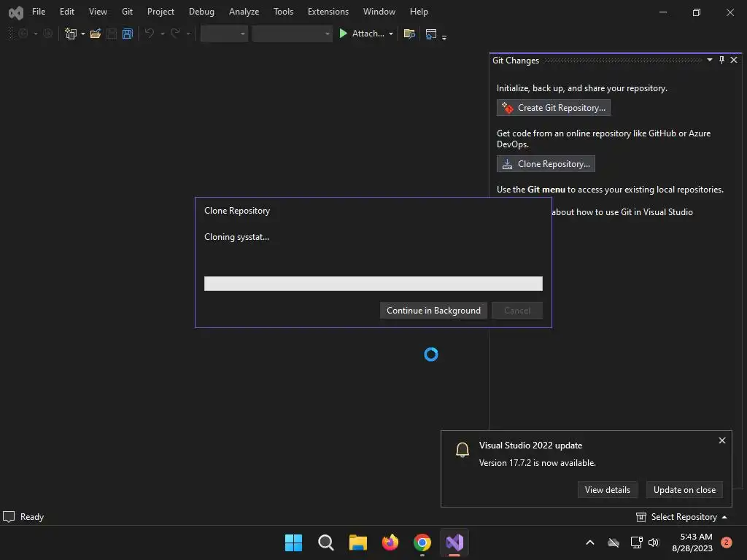Open the Windows Start menu
Screen dimensions: 747x560
click(293, 542)
